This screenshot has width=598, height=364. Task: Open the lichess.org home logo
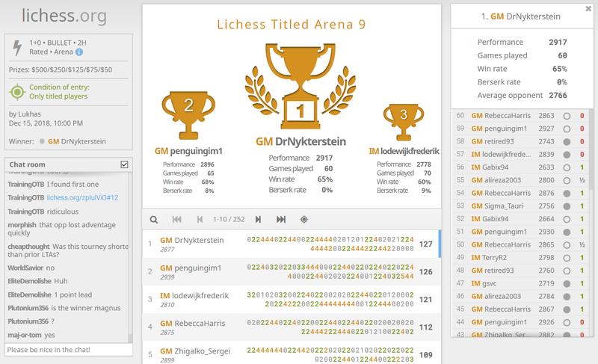(x=64, y=16)
